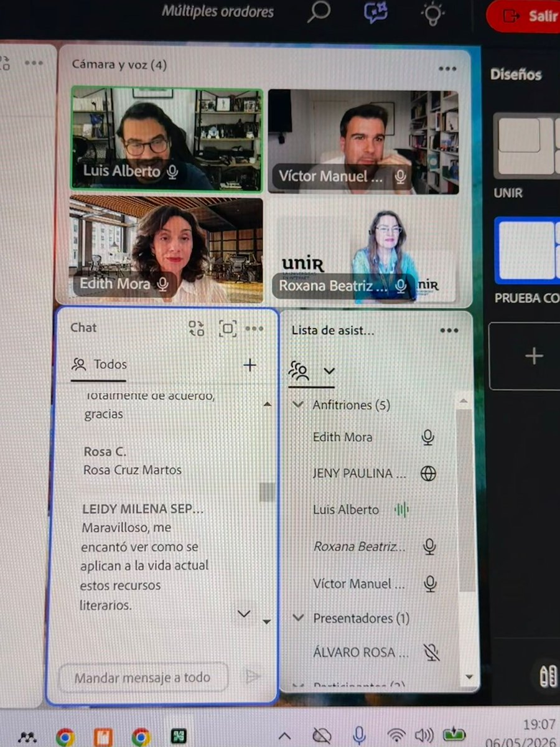The height and width of the screenshot is (747, 560).
Task: Click the taskbar microphone tray icon
Action: [359, 735]
